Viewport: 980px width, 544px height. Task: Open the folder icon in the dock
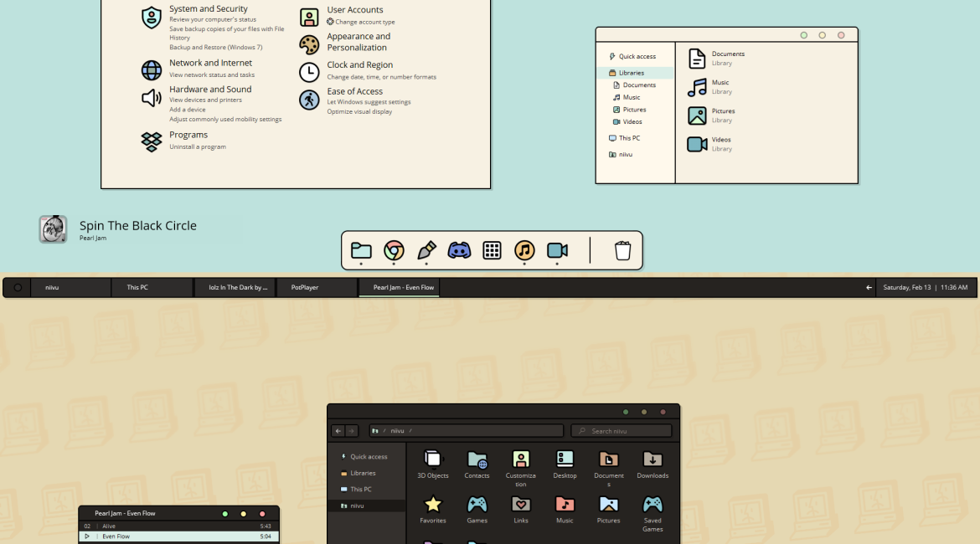click(x=361, y=250)
